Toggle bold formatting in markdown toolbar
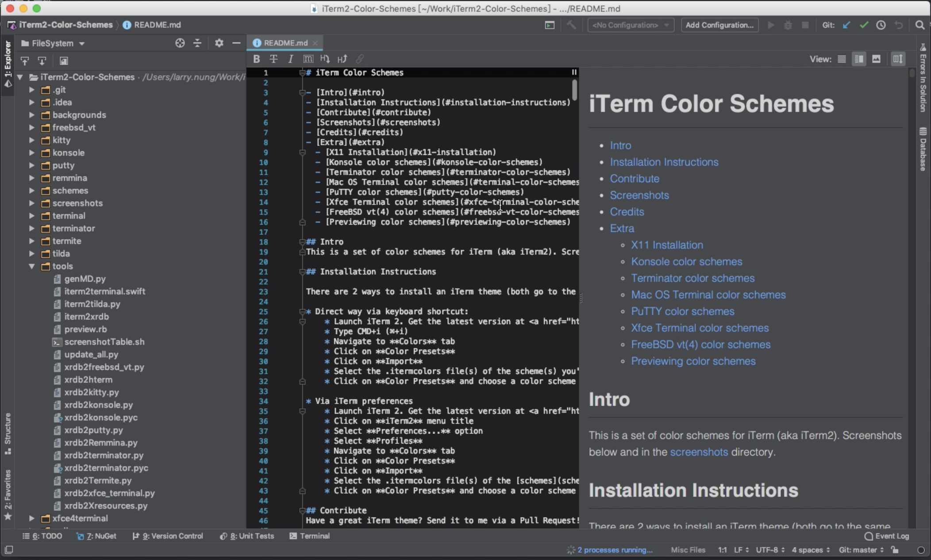The image size is (931, 560). [x=256, y=59]
